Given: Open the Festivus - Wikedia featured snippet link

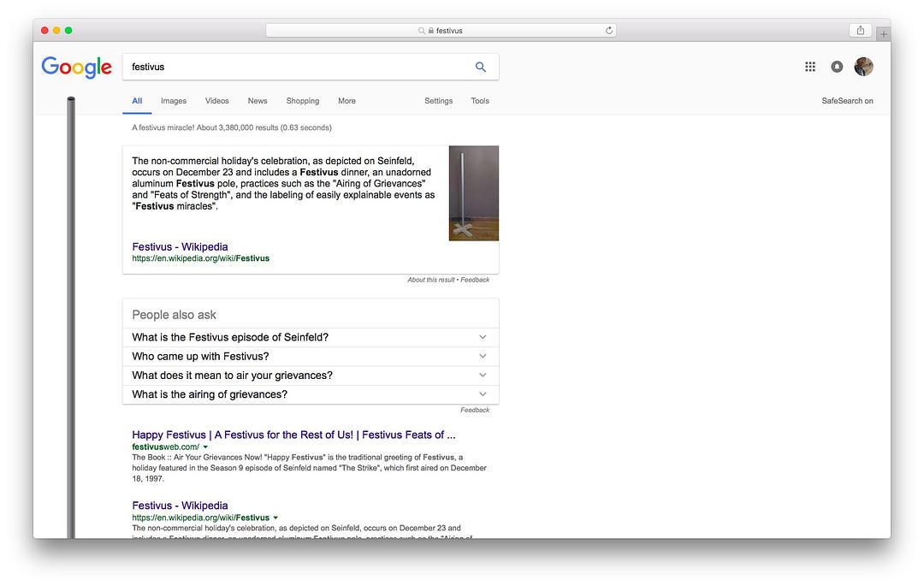Looking at the screenshot, I should [180, 247].
